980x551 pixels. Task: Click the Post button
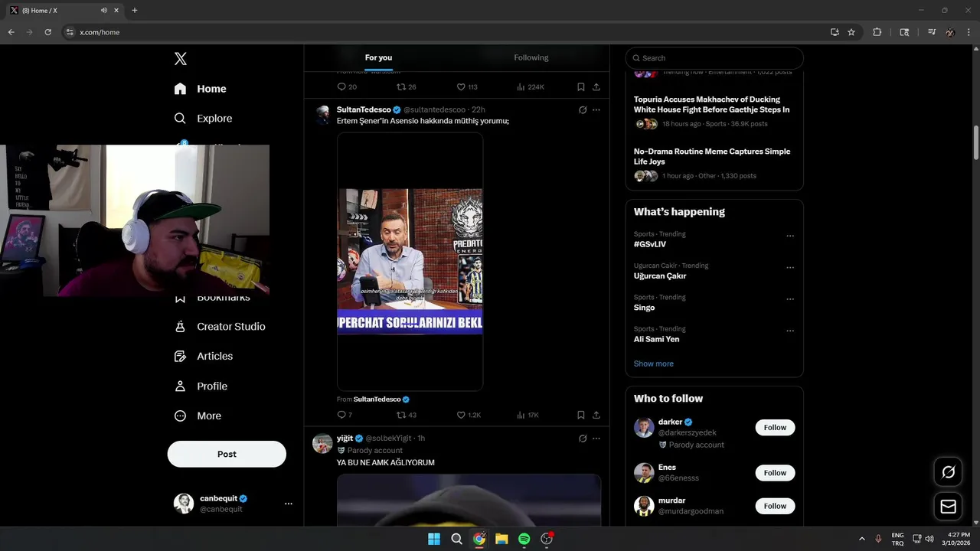click(227, 454)
